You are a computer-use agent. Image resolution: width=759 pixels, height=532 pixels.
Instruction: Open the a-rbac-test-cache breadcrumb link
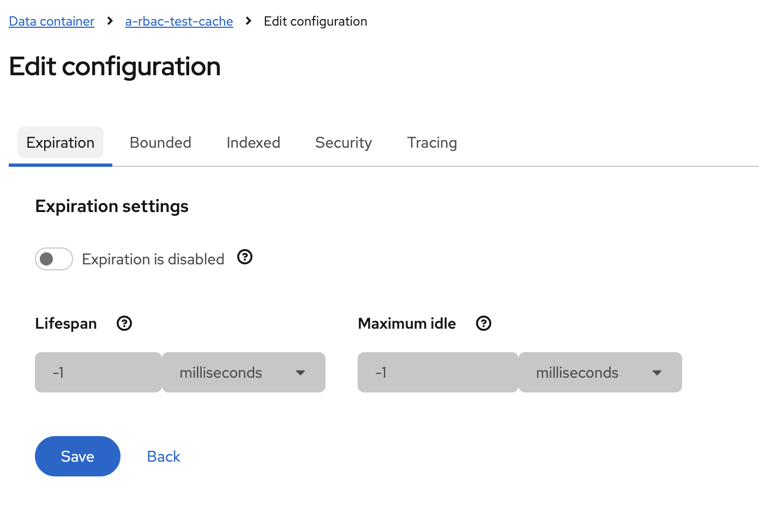pyautogui.click(x=179, y=21)
